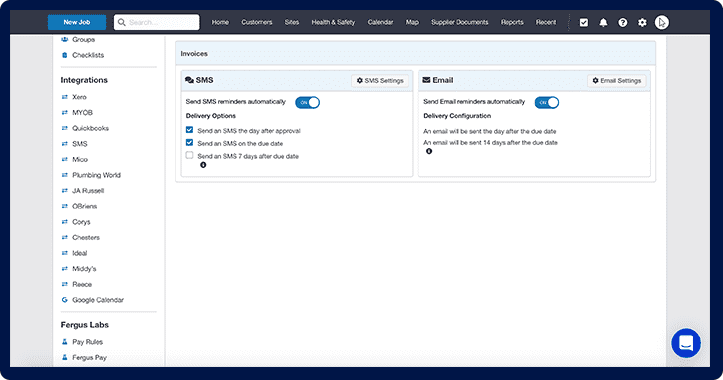Click the Xero sync arrows icon
This screenshot has height=380, width=723.
point(65,97)
